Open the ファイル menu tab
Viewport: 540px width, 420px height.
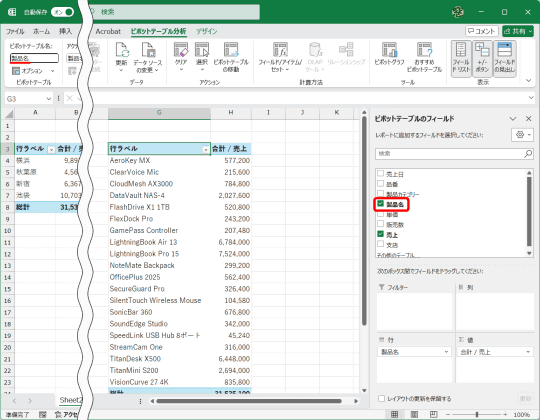pyautogui.click(x=15, y=31)
